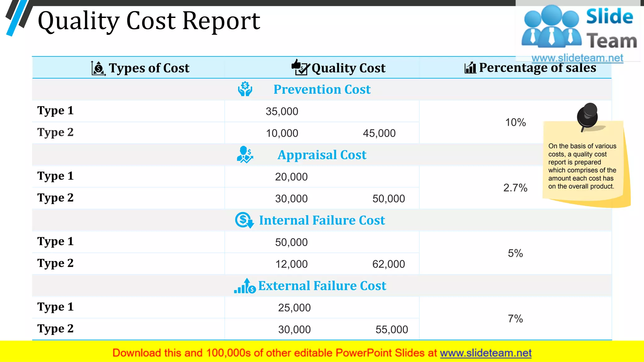The height and width of the screenshot is (362, 644).
Task: Click the rising bars dollar icon for External Failure
Action: (x=245, y=286)
